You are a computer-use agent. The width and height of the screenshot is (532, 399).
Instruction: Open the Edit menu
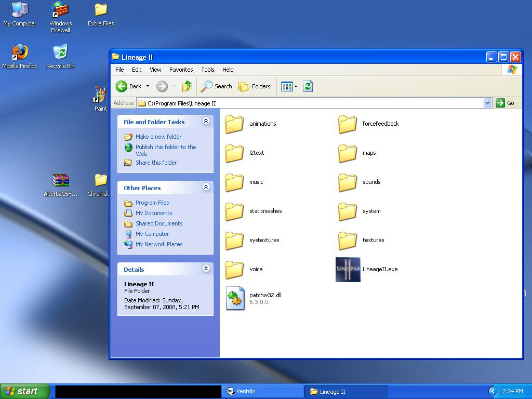137,70
